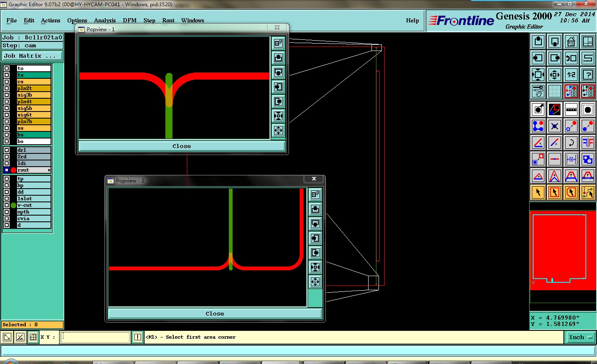Select the net selection pointer icon
This screenshot has width=597, height=364.
588,192
